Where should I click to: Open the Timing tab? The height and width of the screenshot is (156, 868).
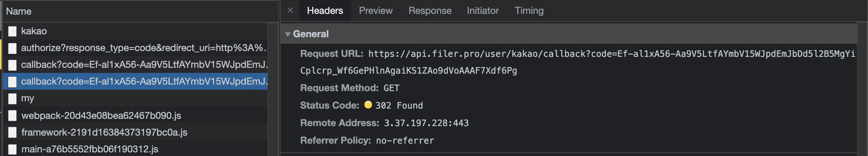529,11
